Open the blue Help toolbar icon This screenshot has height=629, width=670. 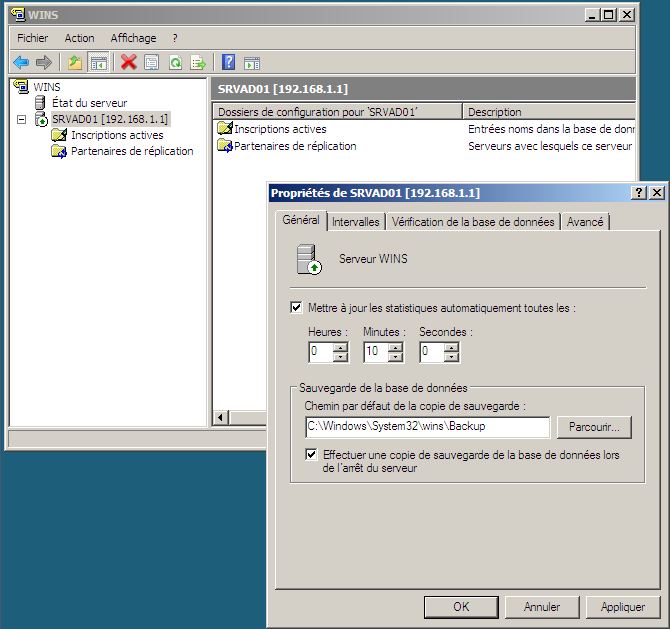click(x=228, y=62)
